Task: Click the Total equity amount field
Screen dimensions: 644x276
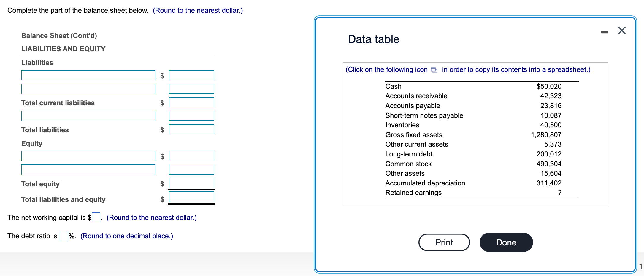Action: click(191, 183)
